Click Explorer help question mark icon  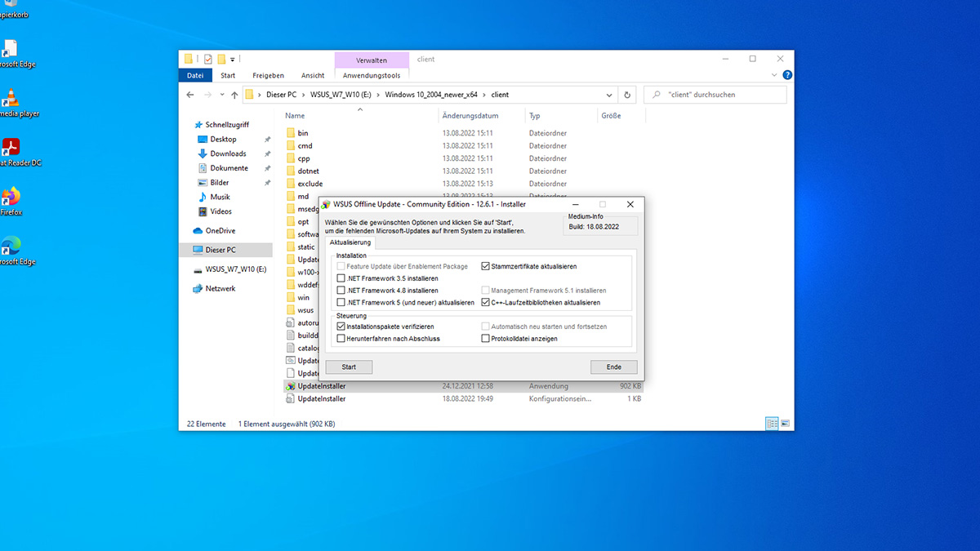[x=786, y=75]
